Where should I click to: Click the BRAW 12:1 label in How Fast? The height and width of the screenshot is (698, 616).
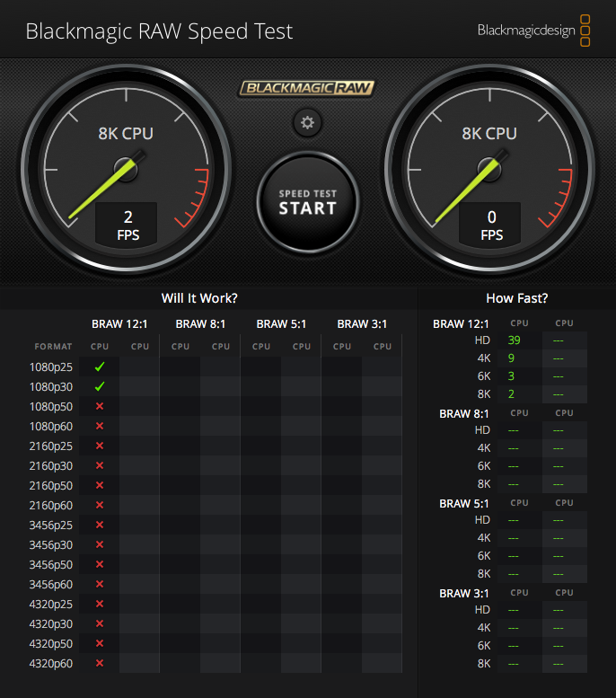pos(461,324)
